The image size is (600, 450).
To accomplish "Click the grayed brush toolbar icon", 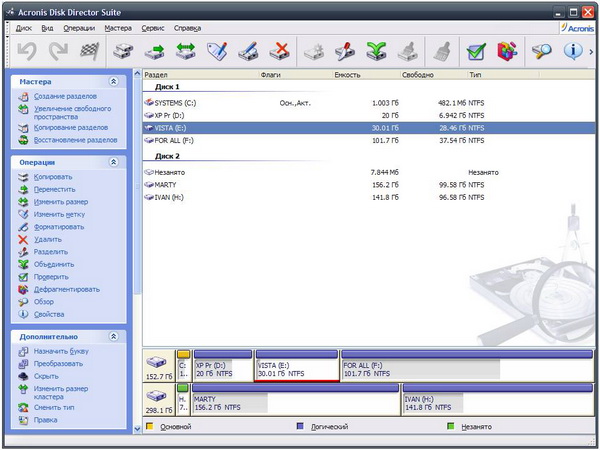I will pos(442,51).
